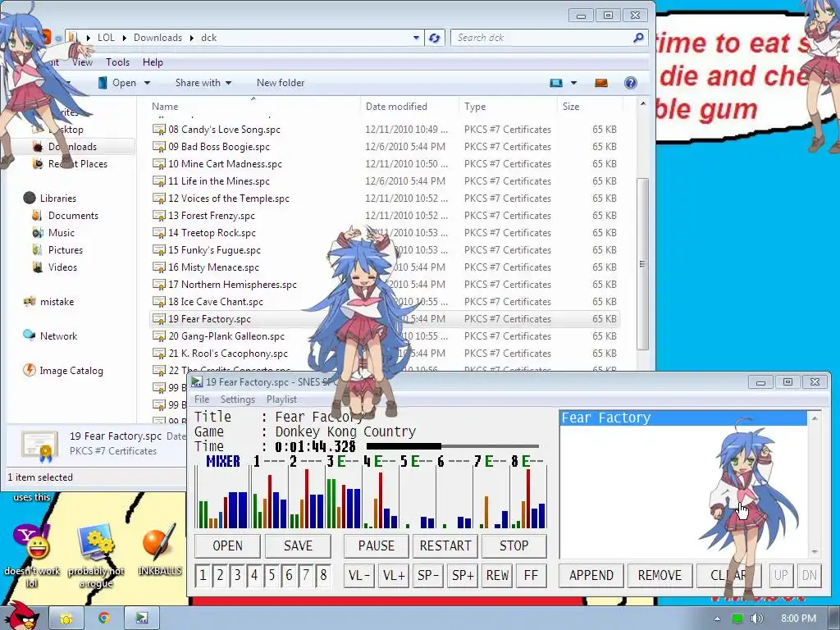Toggle the preview pane icon in Explorer

coord(601,83)
